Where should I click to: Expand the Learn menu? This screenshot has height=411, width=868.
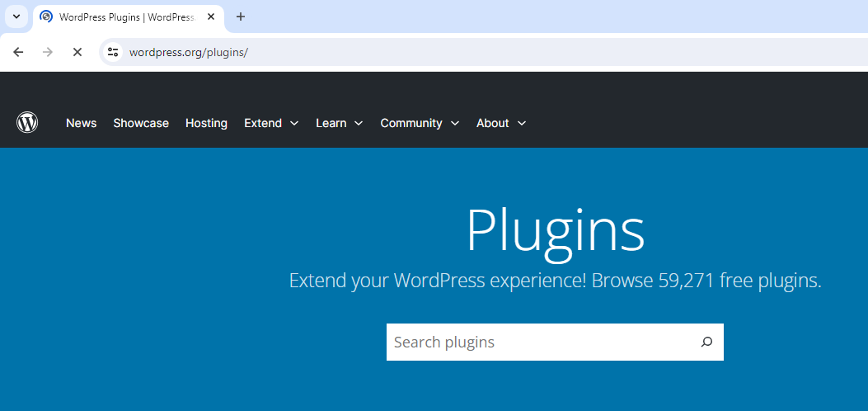click(340, 123)
